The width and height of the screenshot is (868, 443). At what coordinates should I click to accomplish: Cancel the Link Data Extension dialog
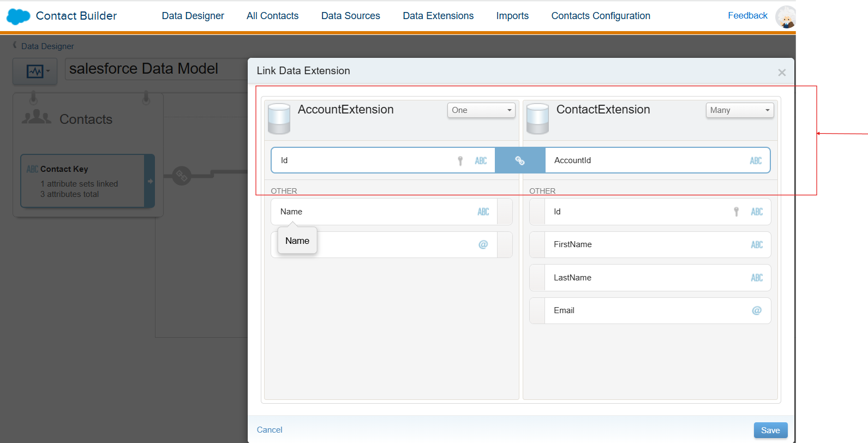(270, 430)
